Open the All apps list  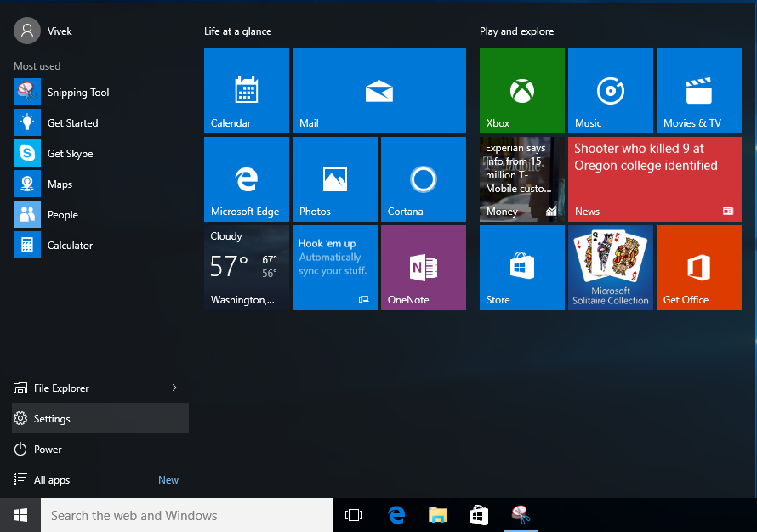point(51,479)
